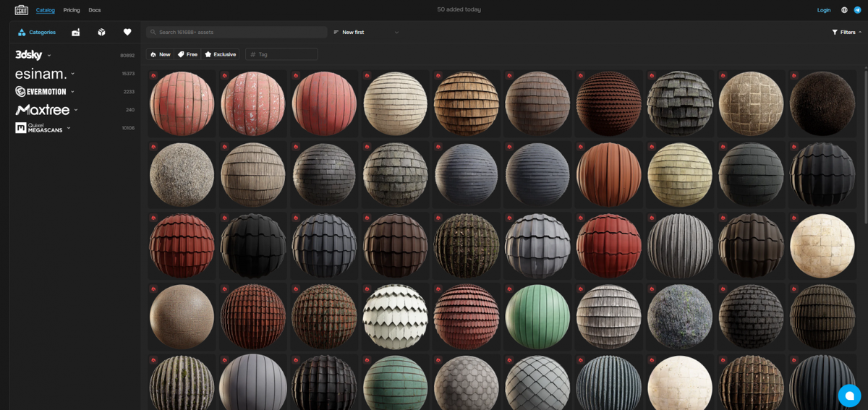This screenshot has width=868, height=410.
Task: Open the mossy grey slate thumbnail in second row
Action: point(396,175)
